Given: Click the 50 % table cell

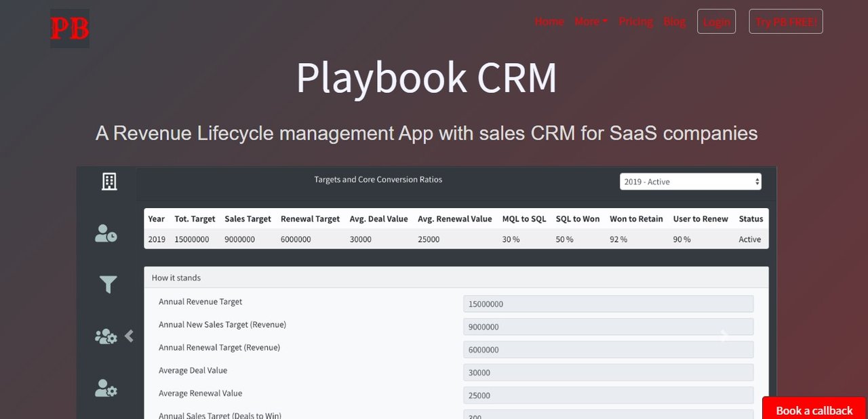Looking at the screenshot, I should pos(565,239).
